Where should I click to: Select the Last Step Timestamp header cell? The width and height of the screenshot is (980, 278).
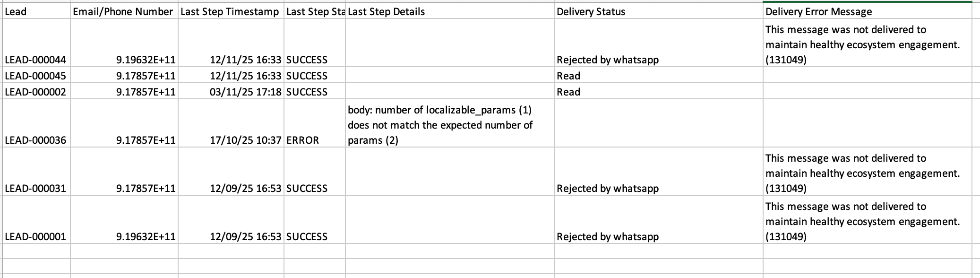(x=230, y=11)
